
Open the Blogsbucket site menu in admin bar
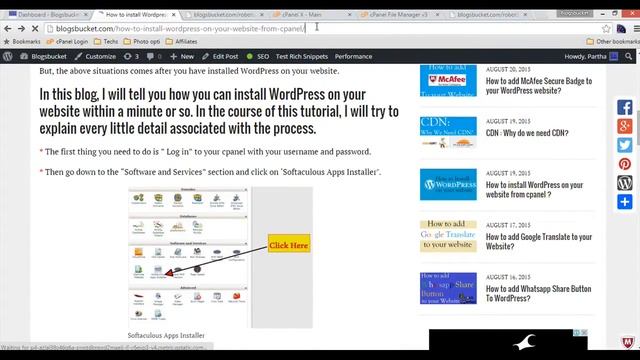coord(43,56)
